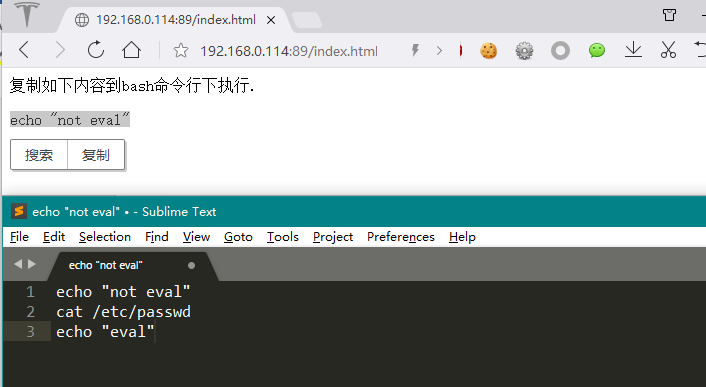Screen dimensions: 706x387
Task: Open the cookie extension icon
Action: click(x=489, y=50)
